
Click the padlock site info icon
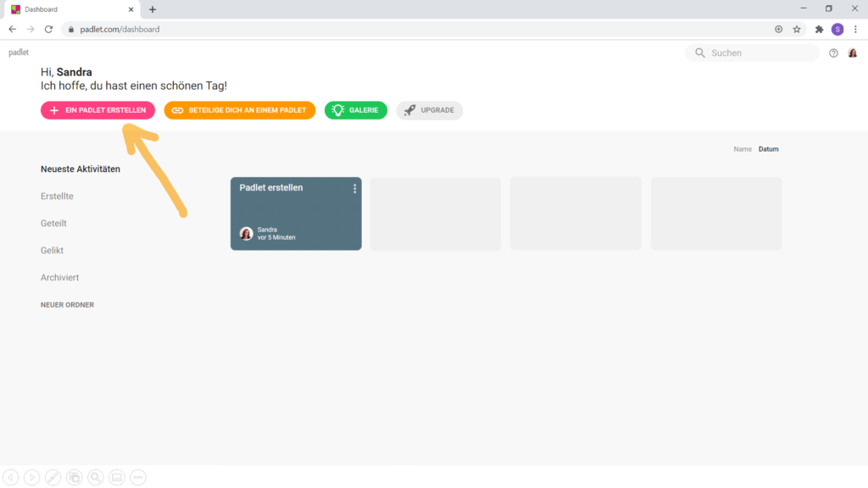71,30
